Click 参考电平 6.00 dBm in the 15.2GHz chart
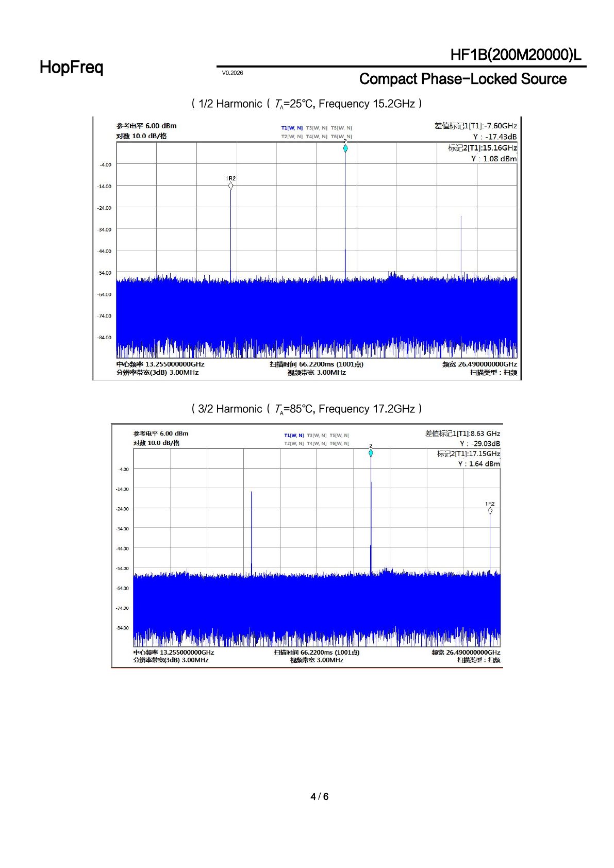The image size is (614, 868). [x=146, y=126]
